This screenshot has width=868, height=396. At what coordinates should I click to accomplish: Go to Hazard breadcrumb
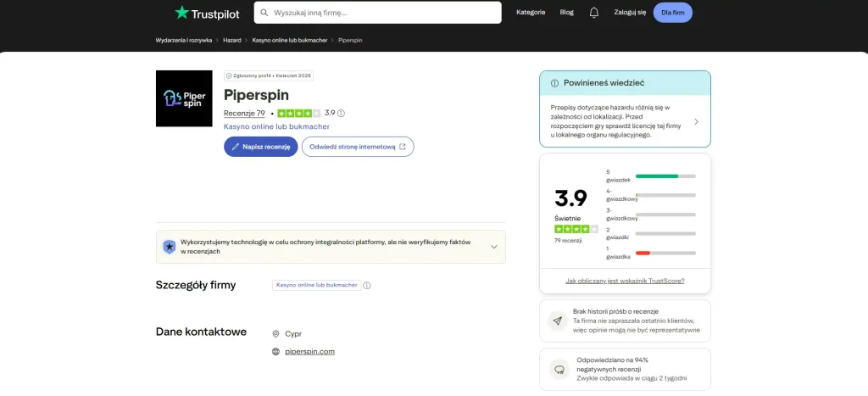[x=232, y=41]
